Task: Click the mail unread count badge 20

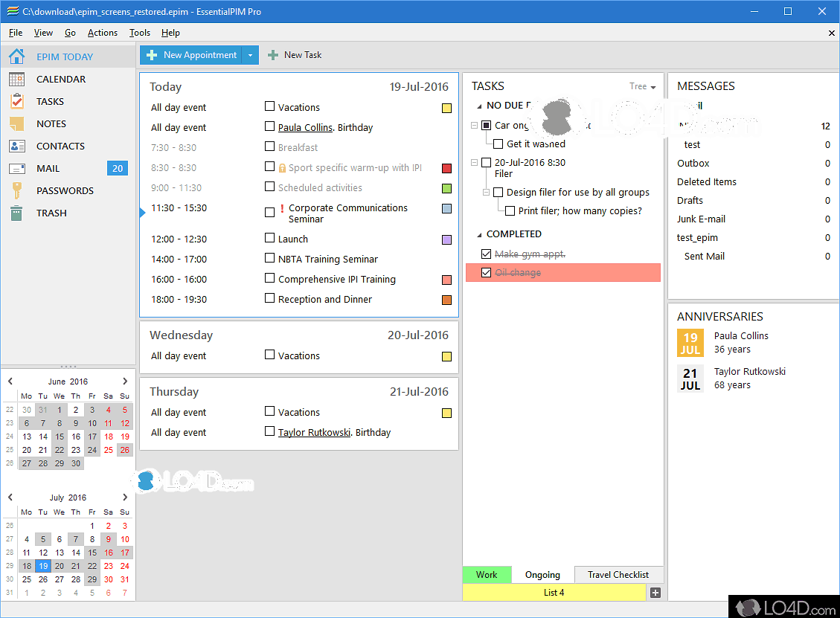Action: tap(118, 169)
